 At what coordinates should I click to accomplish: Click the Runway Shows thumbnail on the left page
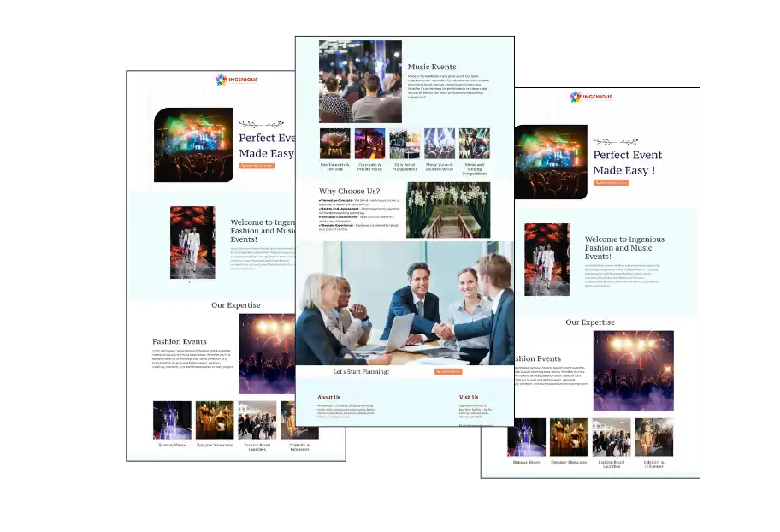172,420
